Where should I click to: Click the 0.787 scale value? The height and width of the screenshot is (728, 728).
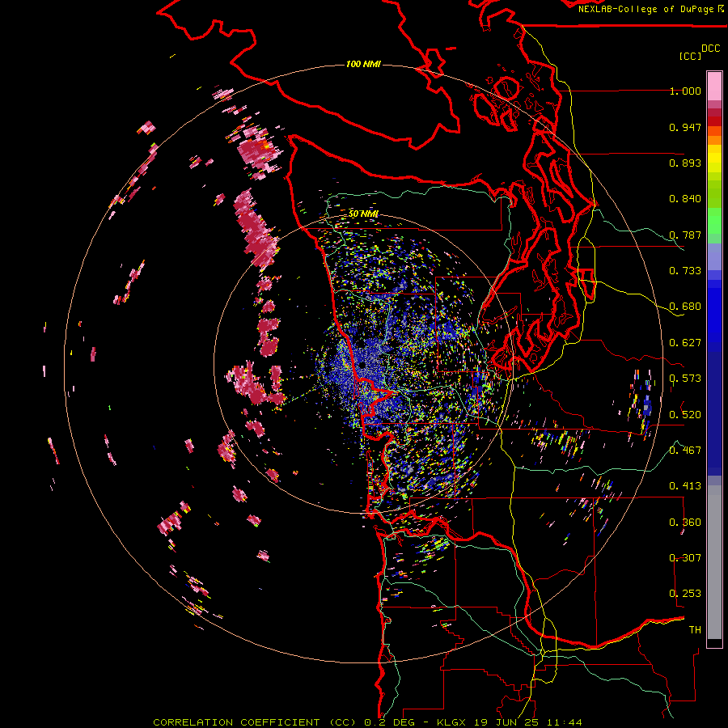click(x=685, y=235)
